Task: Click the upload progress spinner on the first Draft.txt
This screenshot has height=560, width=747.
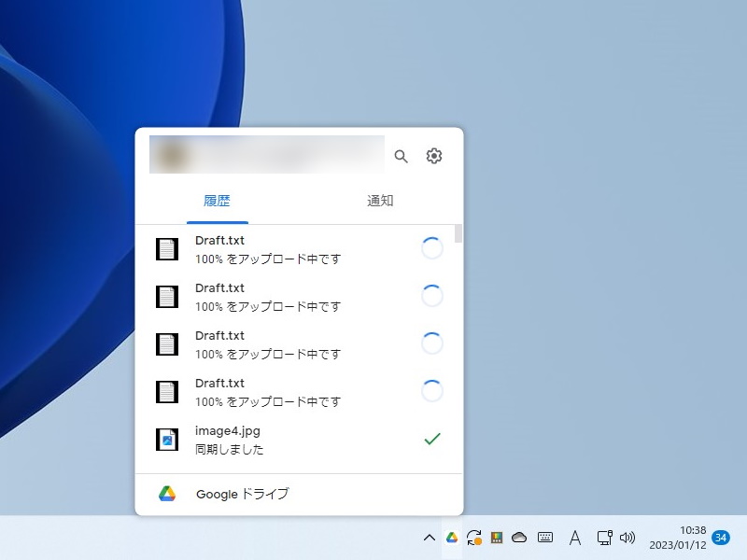Action: [x=432, y=248]
